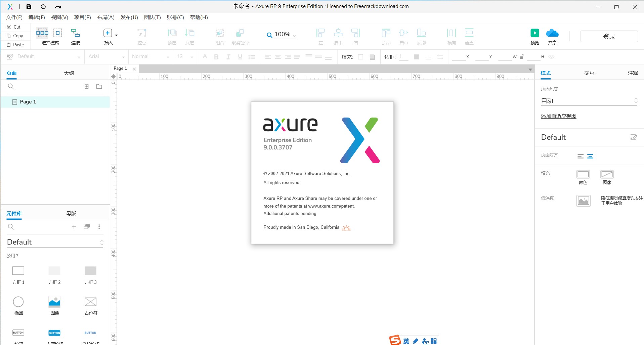Click the 添加自适应视图 link

pyautogui.click(x=558, y=116)
